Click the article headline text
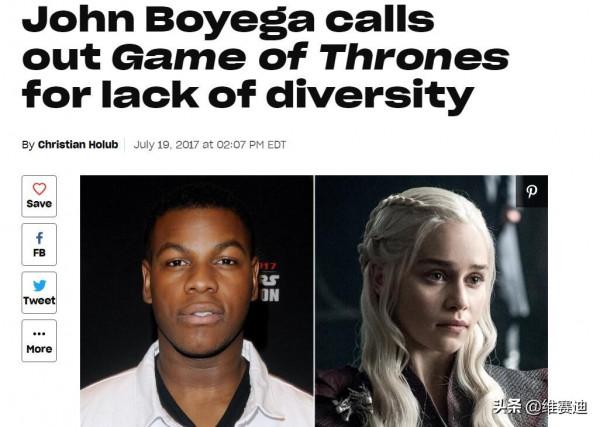600x427 pixels. click(x=265, y=57)
